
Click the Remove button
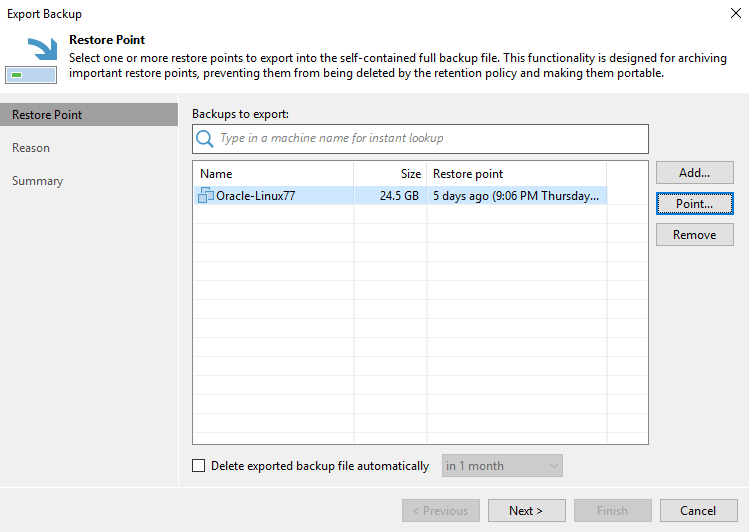[x=694, y=235]
